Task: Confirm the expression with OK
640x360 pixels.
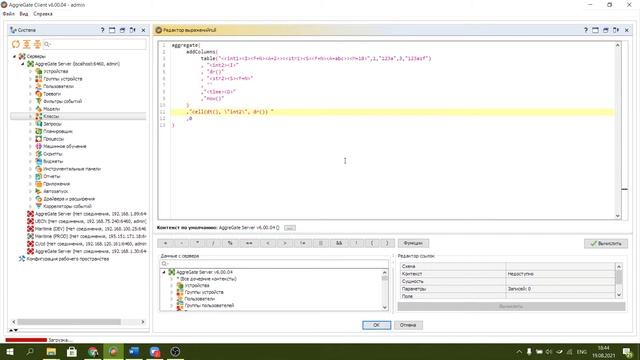Action: (x=376, y=325)
